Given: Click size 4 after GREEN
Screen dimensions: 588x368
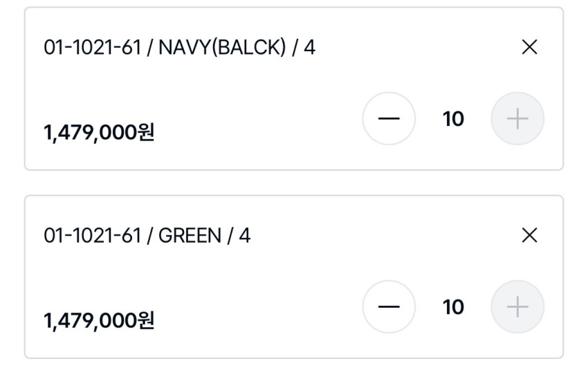Looking at the screenshot, I should coord(244,237).
